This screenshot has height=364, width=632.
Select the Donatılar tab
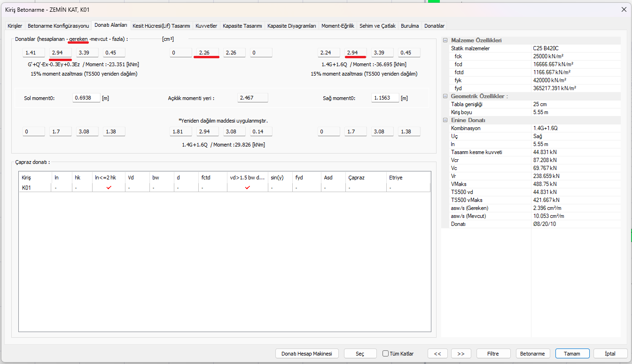(435, 26)
